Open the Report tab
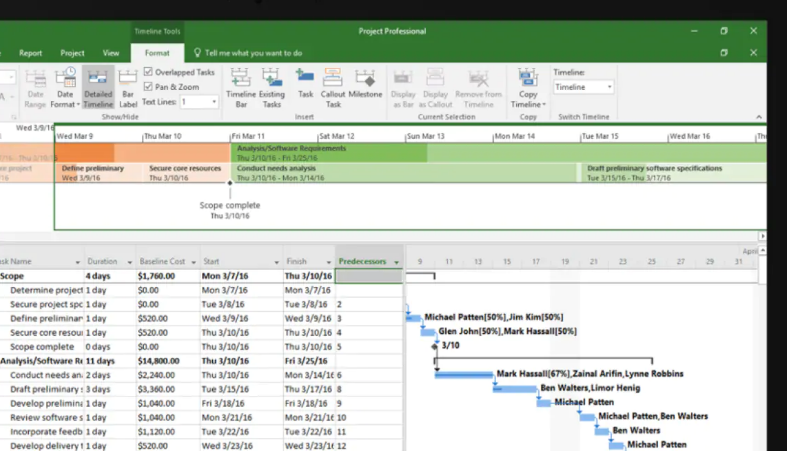787x451 pixels. [x=31, y=53]
